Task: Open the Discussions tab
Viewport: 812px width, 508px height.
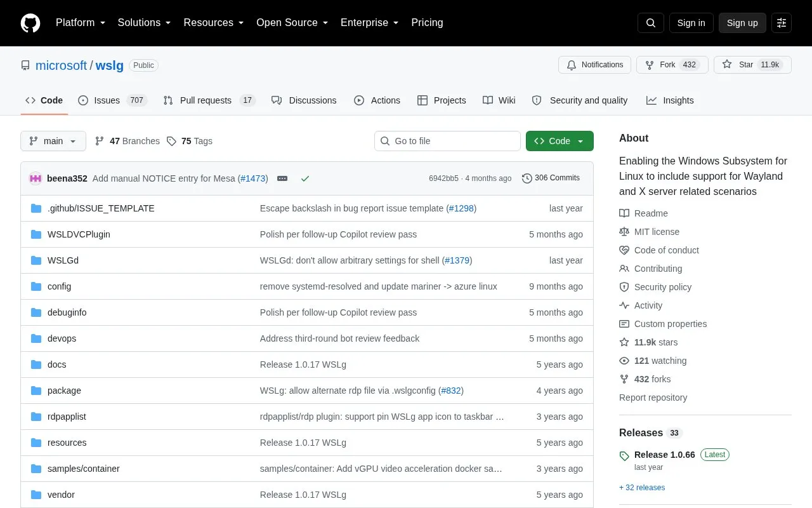Action: click(x=304, y=100)
